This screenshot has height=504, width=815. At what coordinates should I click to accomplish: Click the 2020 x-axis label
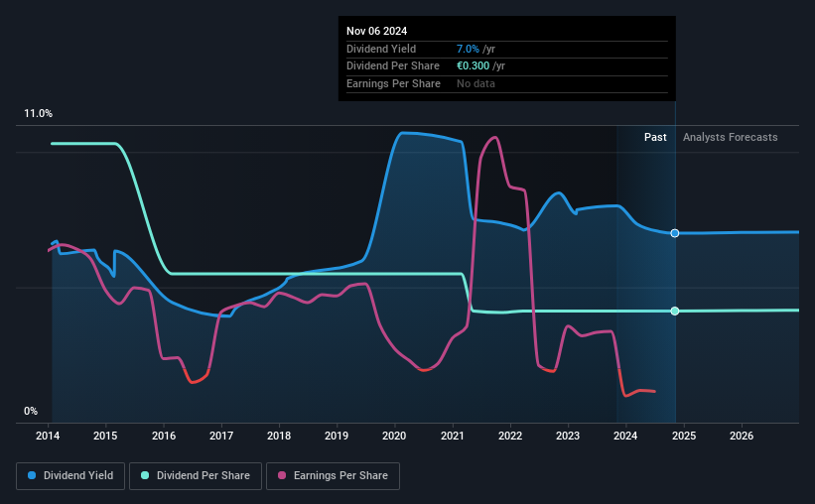click(394, 436)
